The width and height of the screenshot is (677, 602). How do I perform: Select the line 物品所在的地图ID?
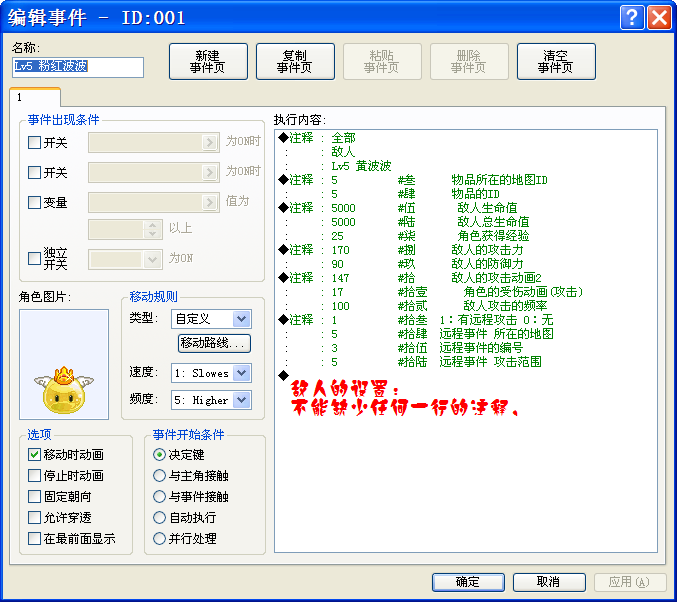(466, 180)
